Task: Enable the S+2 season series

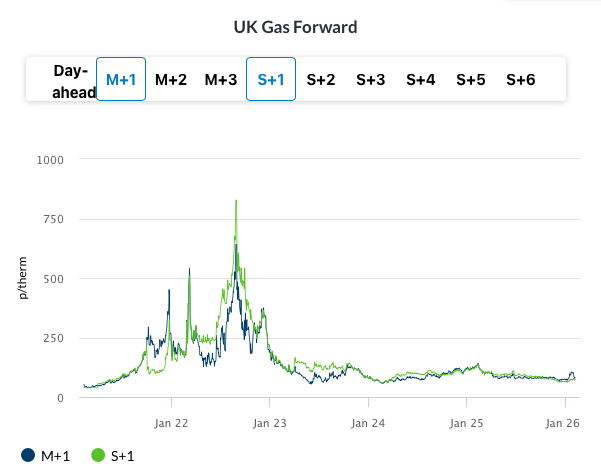Action: point(321,80)
